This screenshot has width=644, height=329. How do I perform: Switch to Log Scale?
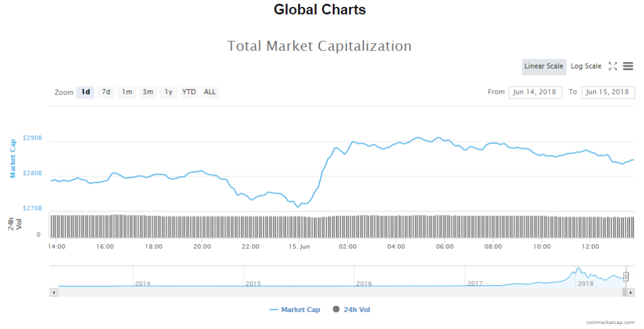click(586, 67)
